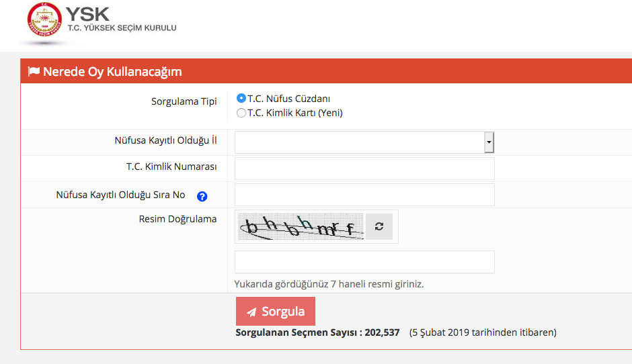Open the Nüfusa Kayıtlı Olduğu İl dropdown
The width and height of the screenshot is (632, 364).
[360, 142]
